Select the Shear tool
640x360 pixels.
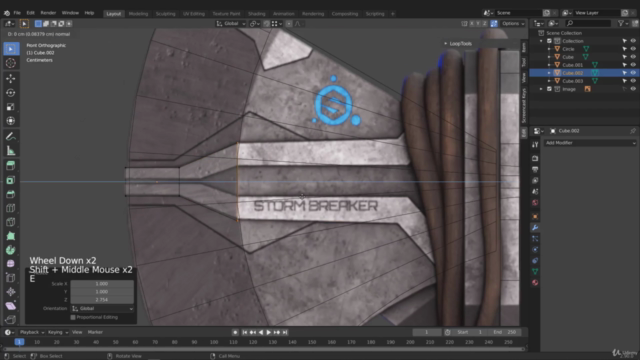(x=11, y=305)
